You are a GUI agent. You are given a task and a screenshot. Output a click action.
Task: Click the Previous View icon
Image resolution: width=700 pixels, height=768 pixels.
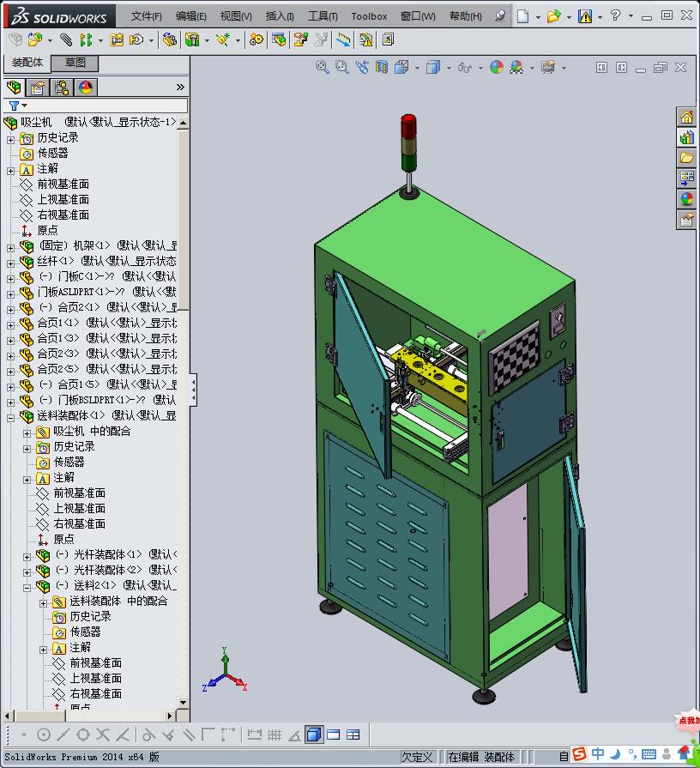362,67
